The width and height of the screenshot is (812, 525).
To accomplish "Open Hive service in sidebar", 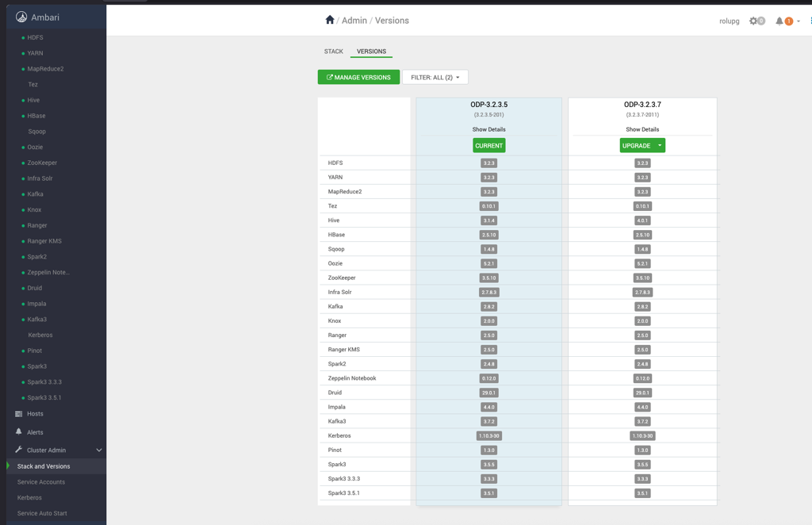I will coord(33,101).
